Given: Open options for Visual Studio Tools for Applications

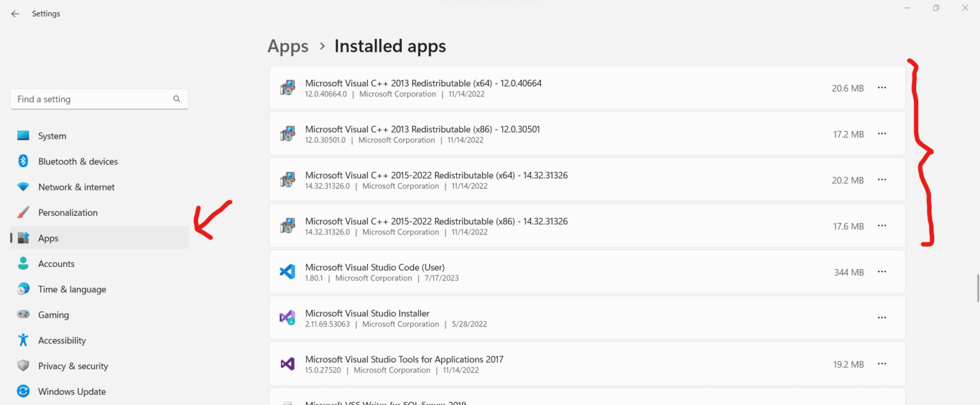Looking at the screenshot, I should (882, 364).
